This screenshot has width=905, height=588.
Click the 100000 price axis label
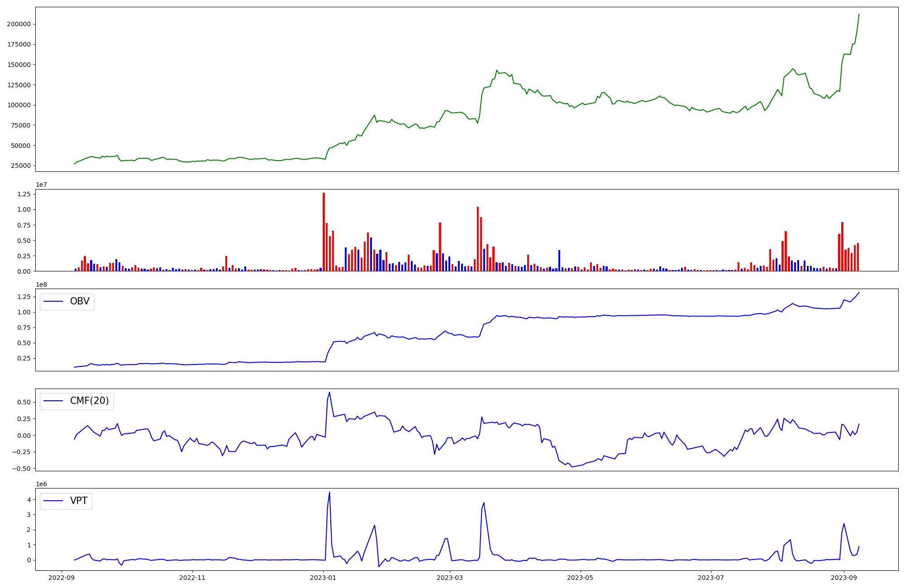click(19, 105)
